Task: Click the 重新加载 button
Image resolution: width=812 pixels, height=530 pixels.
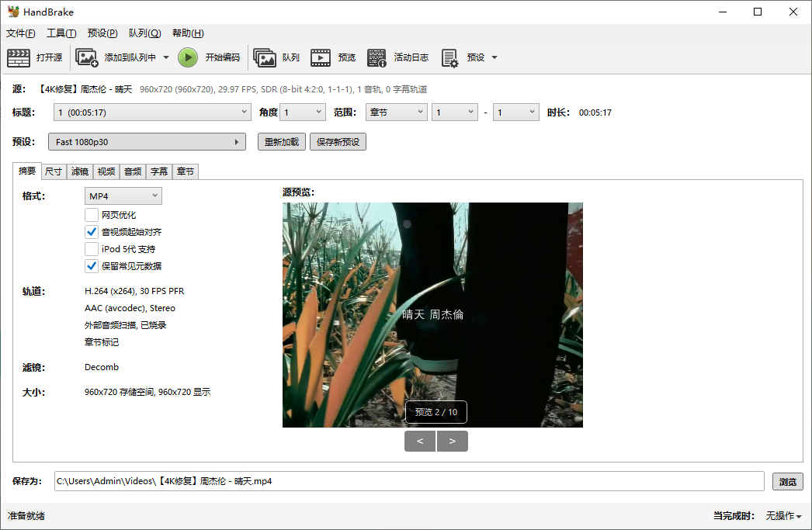Action: click(x=281, y=141)
